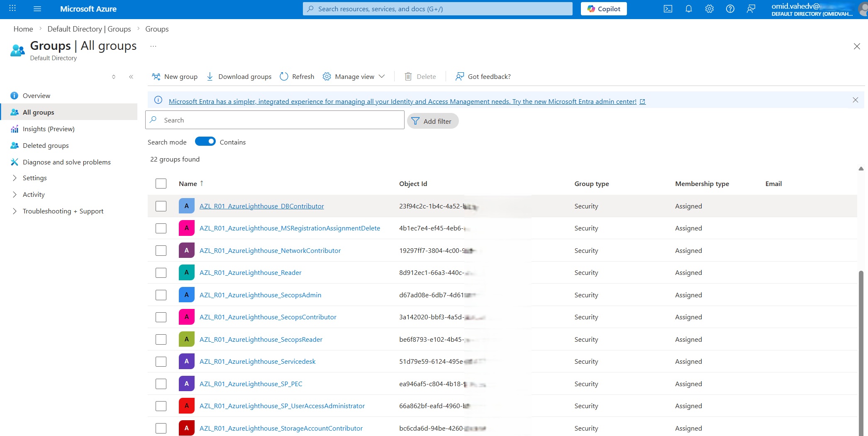Select the New group icon
The image size is (868, 436).
156,76
